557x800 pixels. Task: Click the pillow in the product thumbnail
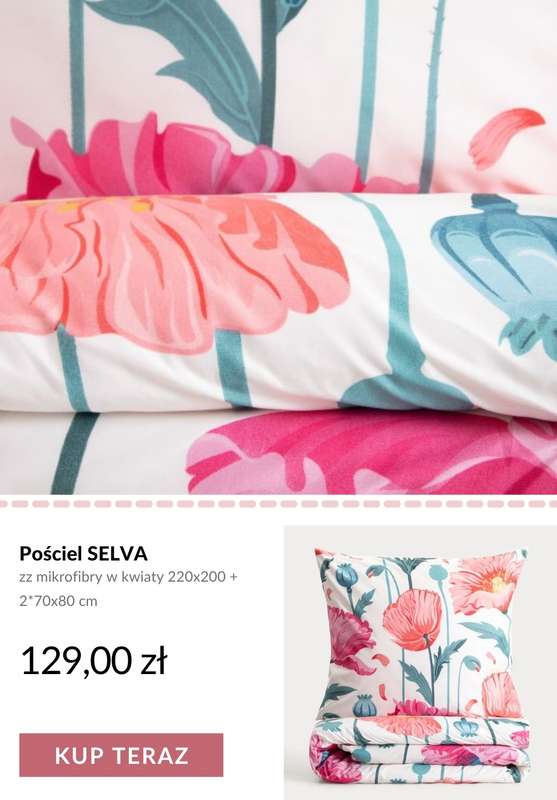[419, 633]
